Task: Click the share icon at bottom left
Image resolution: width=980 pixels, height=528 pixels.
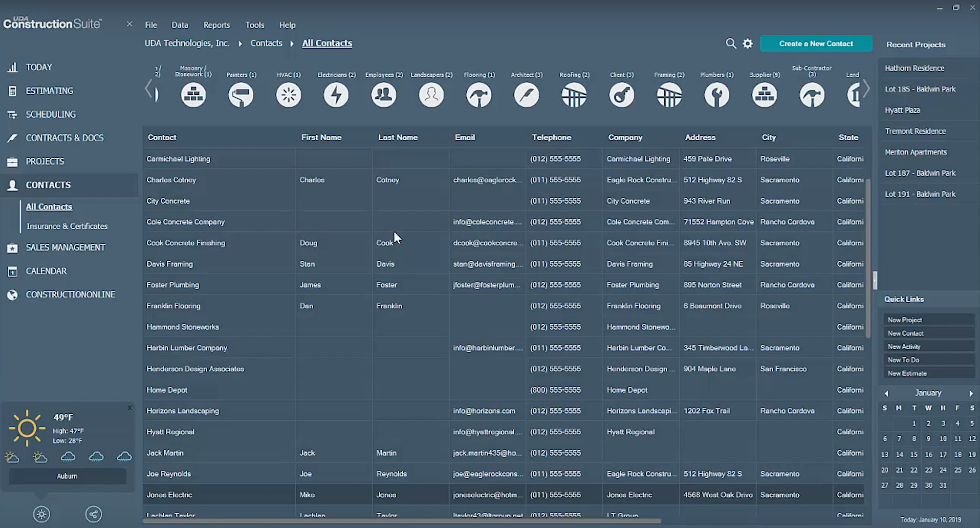Action: tap(94, 514)
